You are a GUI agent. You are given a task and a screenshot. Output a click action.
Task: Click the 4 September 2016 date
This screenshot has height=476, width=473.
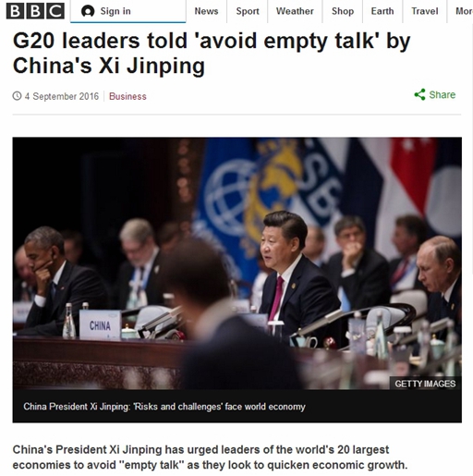[62, 96]
